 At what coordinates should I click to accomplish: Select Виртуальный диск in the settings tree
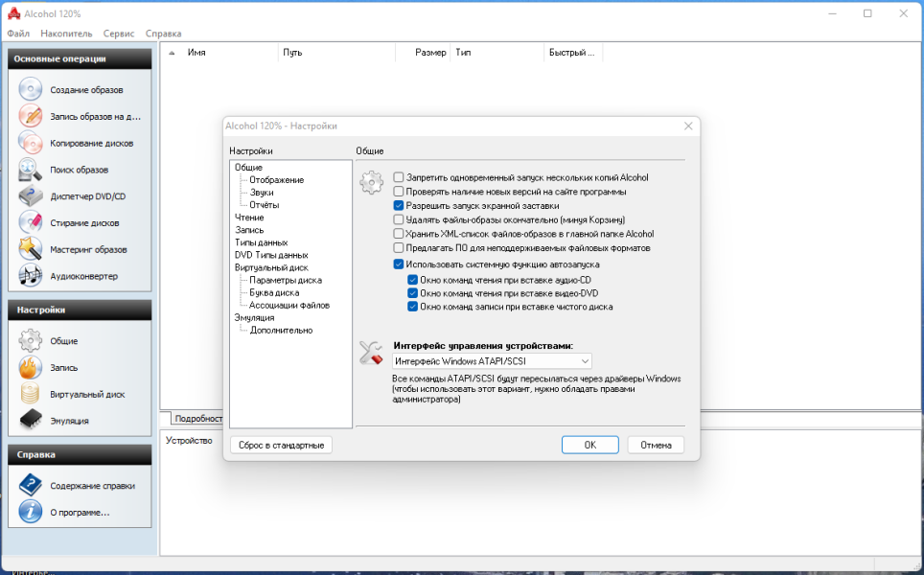point(271,267)
